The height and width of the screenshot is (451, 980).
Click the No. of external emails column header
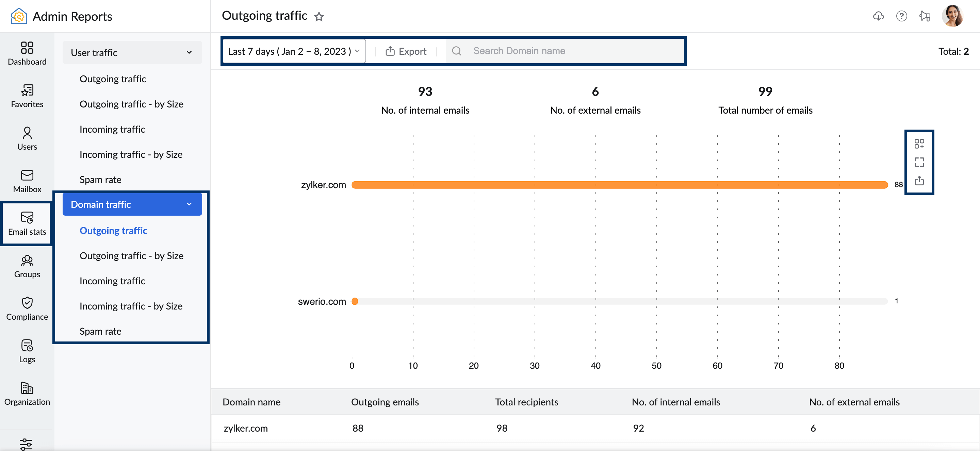[854, 402]
